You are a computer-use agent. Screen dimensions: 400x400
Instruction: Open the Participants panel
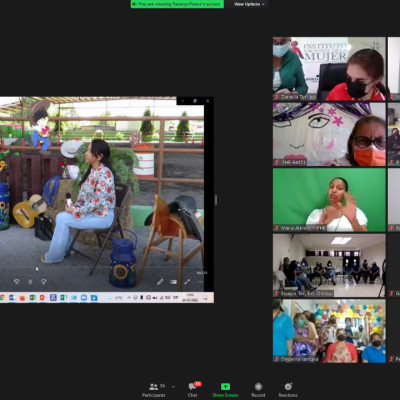click(154, 390)
